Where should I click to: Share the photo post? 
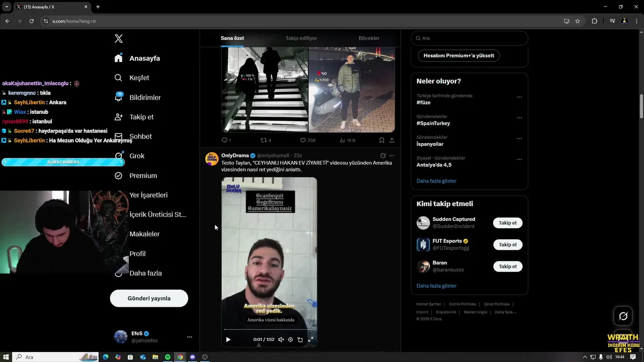pos(392,140)
